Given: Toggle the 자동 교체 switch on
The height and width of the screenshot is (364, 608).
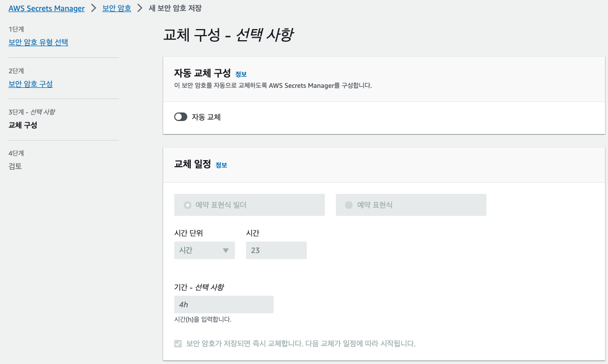Looking at the screenshot, I should [x=180, y=117].
